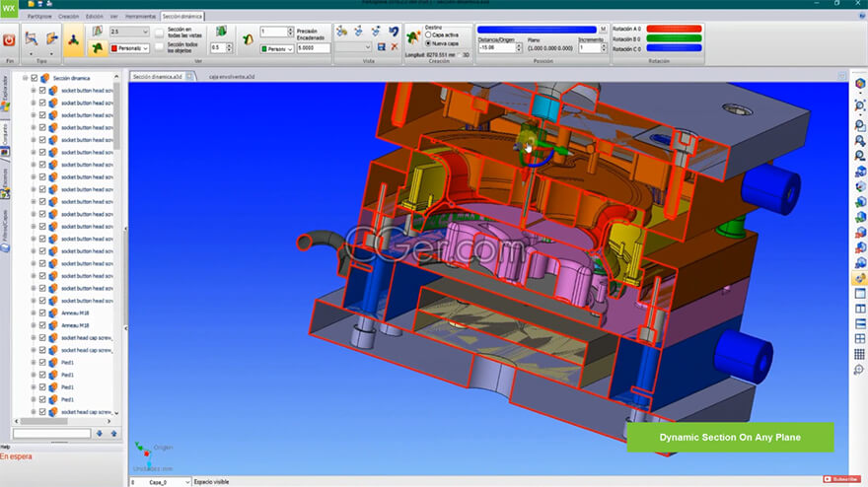Screen dimensions: 868x487
Task: Switch to caja envolvente.a3d document tab
Action: point(232,76)
